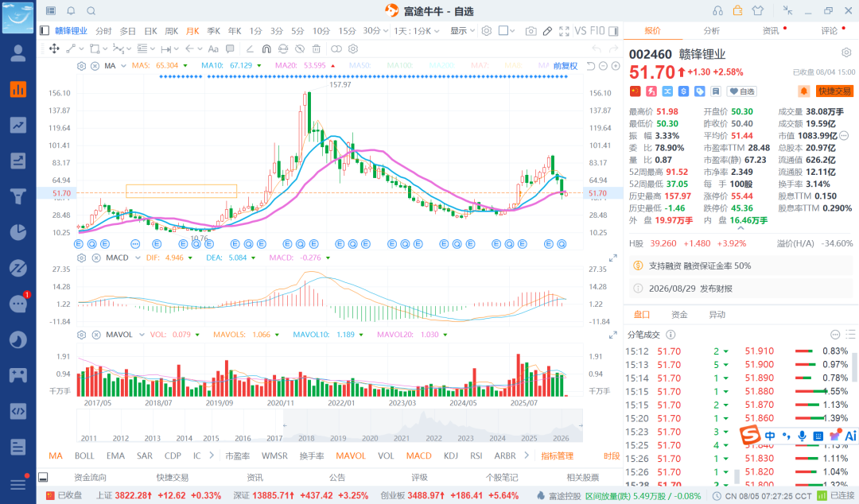
Task: Expand more indicators chevron after ARBR
Action: click(x=527, y=456)
